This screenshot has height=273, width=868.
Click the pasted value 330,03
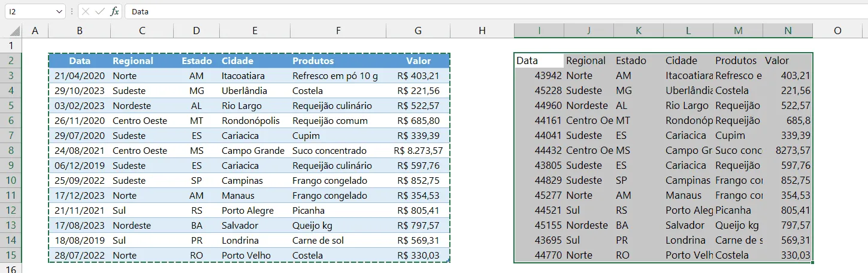coord(788,255)
